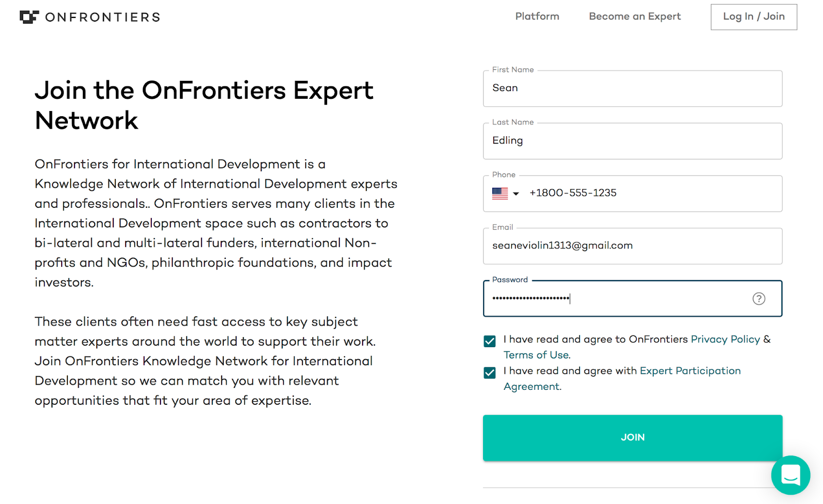Open the Expert Participation Agreement link
This screenshot has width=823, height=504.
coord(622,379)
